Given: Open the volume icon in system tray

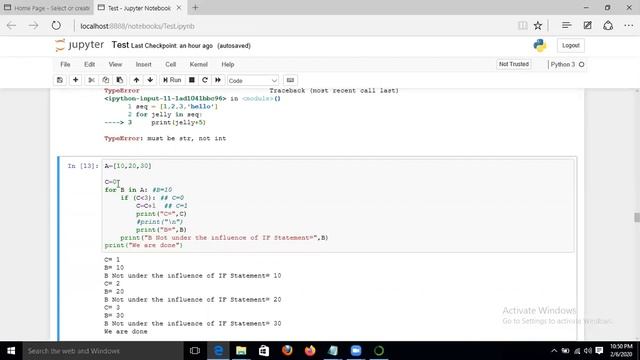Looking at the screenshot, I should pyautogui.click(x=588, y=351).
